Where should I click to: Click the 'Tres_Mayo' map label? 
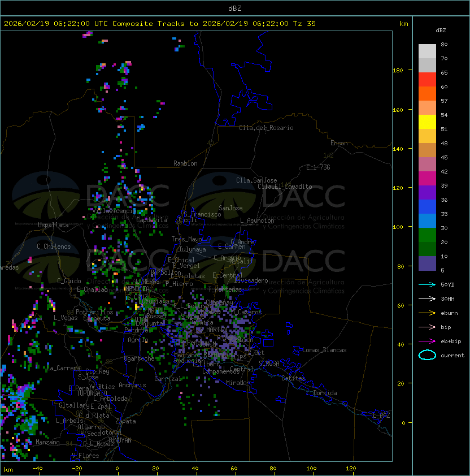click(186, 239)
